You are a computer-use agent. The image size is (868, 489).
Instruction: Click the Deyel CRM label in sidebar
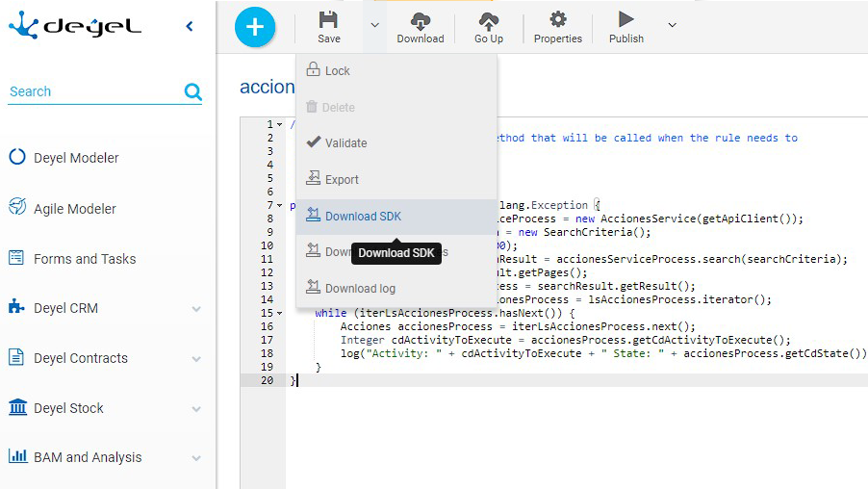(x=65, y=308)
